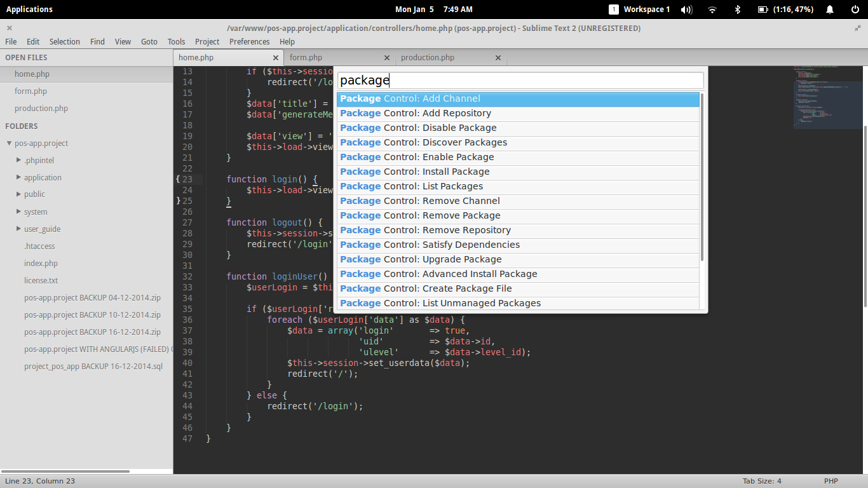Image resolution: width=868 pixels, height=488 pixels.
Task: Open index.php in the sidebar
Action: coord(41,264)
